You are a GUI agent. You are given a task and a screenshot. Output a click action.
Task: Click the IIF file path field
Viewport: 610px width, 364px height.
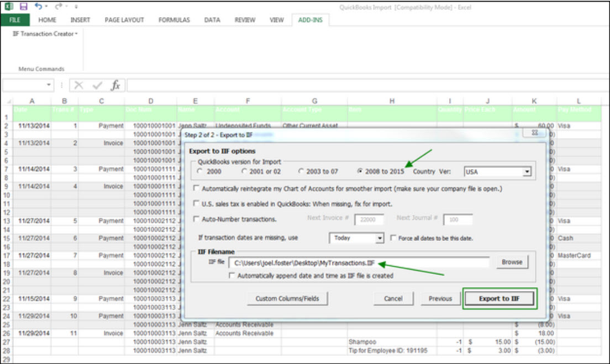coord(359,263)
